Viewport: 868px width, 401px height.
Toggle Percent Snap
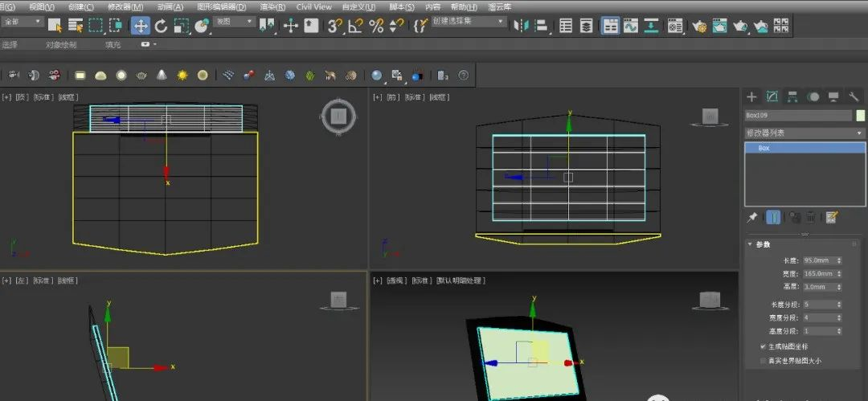pos(376,26)
